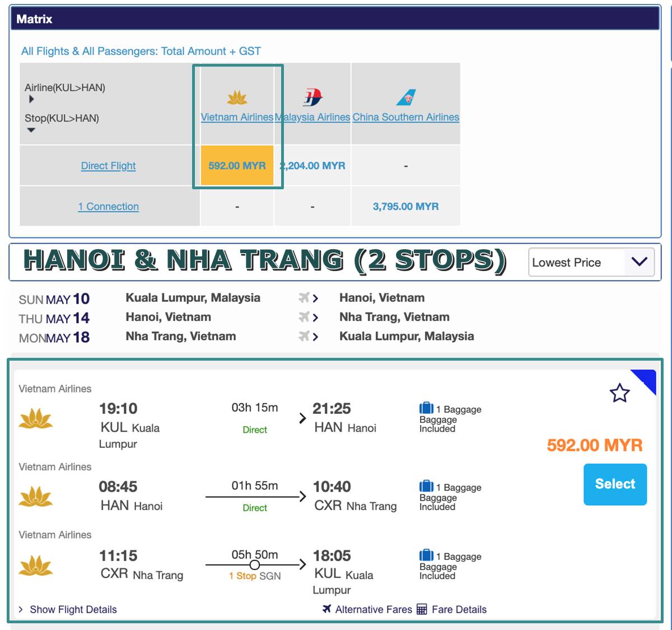Screen dimensions: 672x630
Task: Click the Airline(KUL>HAN) label
Action: tap(65, 87)
